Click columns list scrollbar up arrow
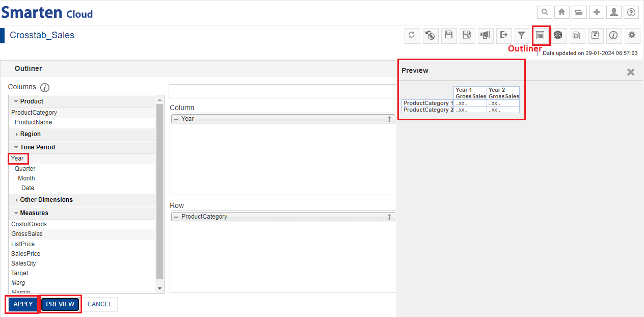This screenshot has height=317, width=644. (x=159, y=100)
